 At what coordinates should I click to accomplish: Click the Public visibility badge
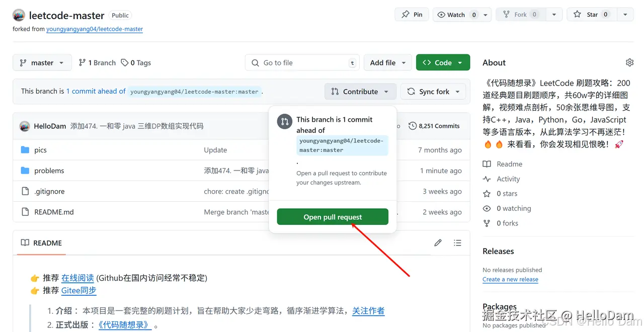[120, 16]
